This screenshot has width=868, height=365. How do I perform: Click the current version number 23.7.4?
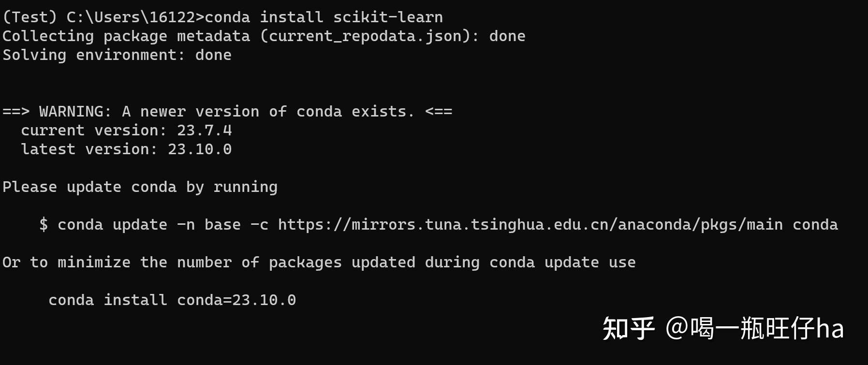point(204,131)
